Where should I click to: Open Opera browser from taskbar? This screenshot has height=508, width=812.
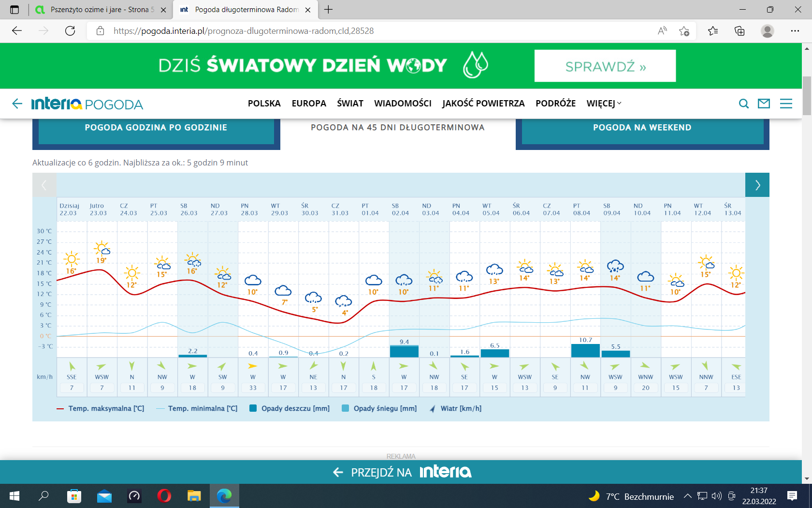point(164,496)
